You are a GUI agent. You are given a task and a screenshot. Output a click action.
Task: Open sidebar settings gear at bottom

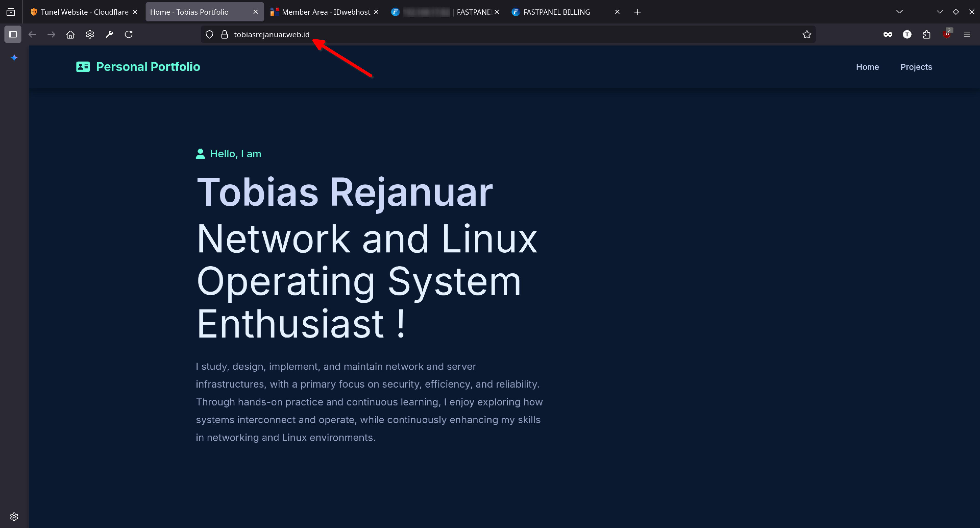pos(14,517)
